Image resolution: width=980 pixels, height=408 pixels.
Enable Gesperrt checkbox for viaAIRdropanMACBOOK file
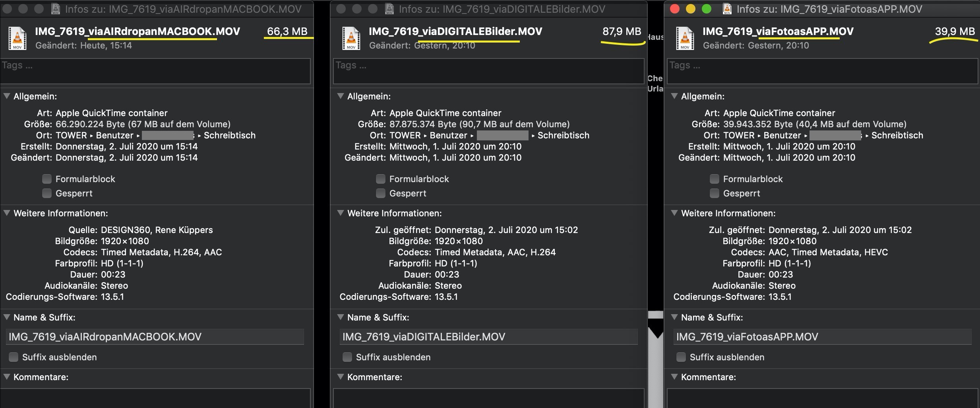pyautogui.click(x=47, y=193)
